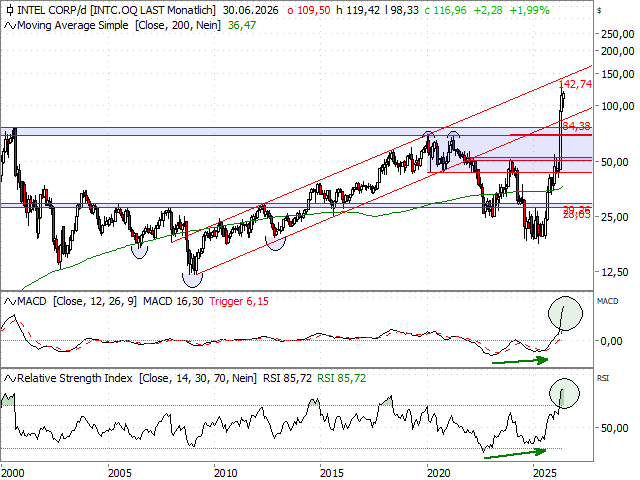640x480 pixels.
Task: Click the 2000 year label
Action: coord(13,473)
